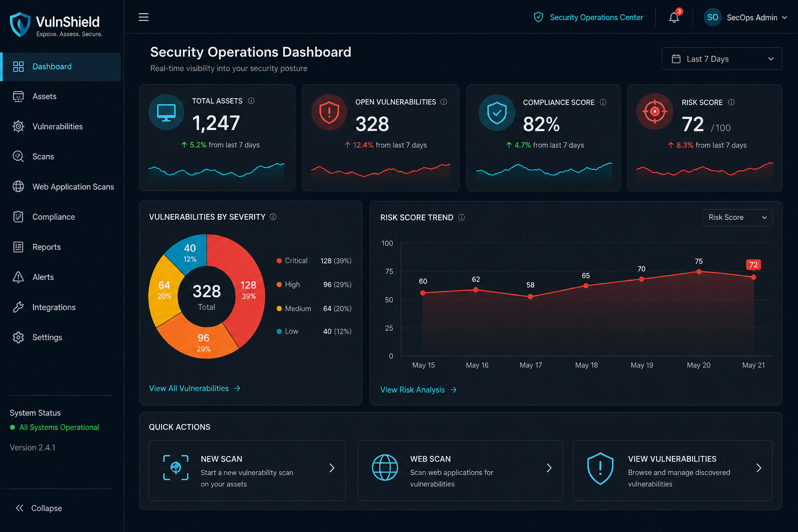Image resolution: width=798 pixels, height=532 pixels.
Task: Open the Last 7 Days date dropdown
Action: pos(722,59)
